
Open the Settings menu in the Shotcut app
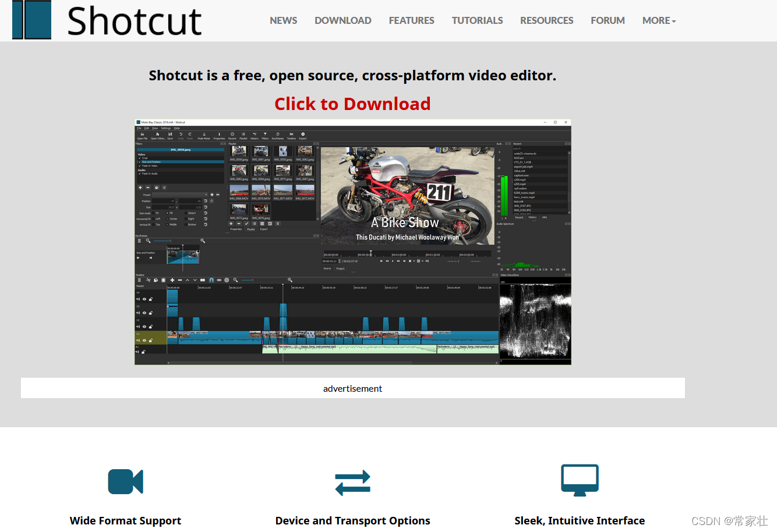pyautogui.click(x=166, y=128)
